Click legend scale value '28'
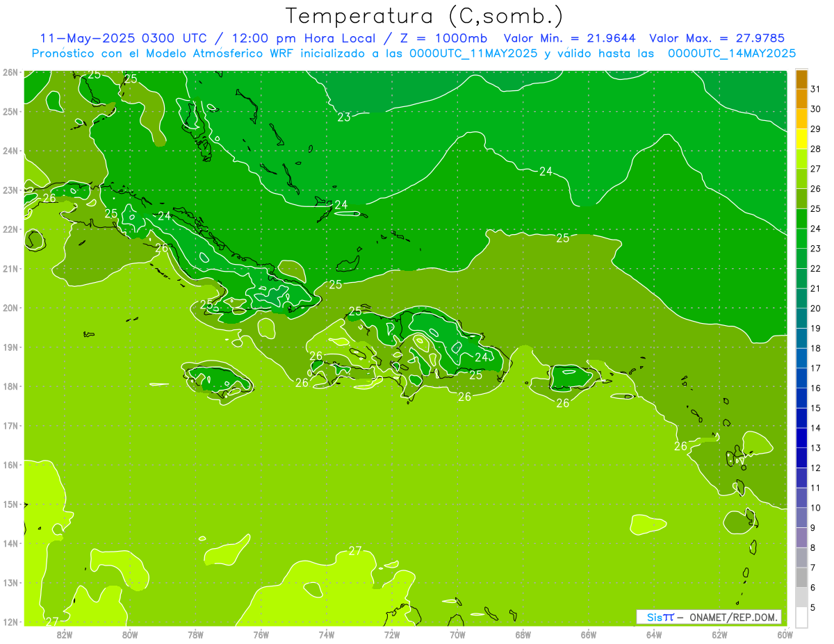 (x=815, y=149)
